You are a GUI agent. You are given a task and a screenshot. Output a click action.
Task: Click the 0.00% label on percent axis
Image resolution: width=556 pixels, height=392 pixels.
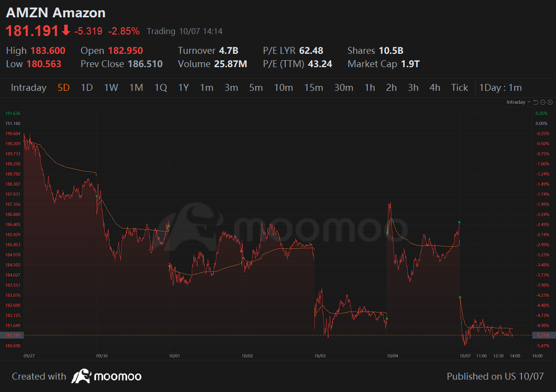coord(542,123)
